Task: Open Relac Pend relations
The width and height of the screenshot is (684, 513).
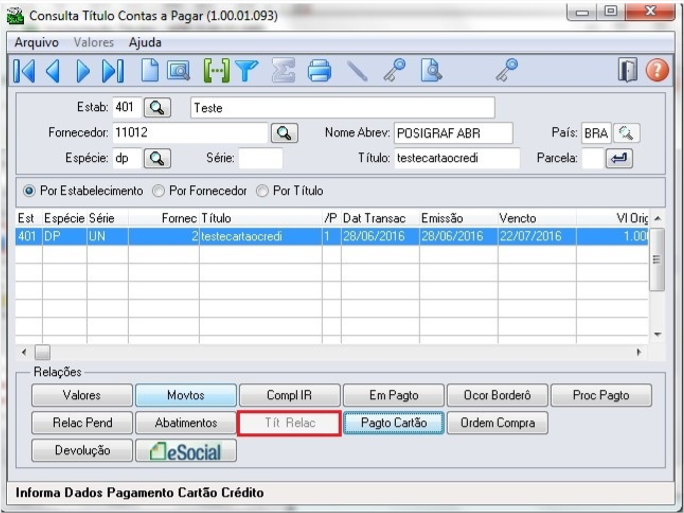Action: coord(82,423)
